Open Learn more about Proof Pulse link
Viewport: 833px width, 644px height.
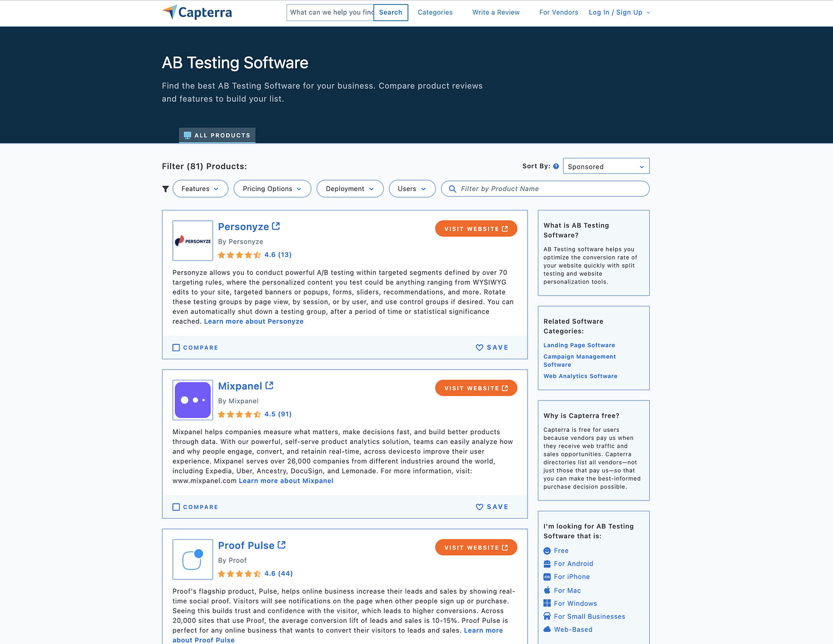483,630
